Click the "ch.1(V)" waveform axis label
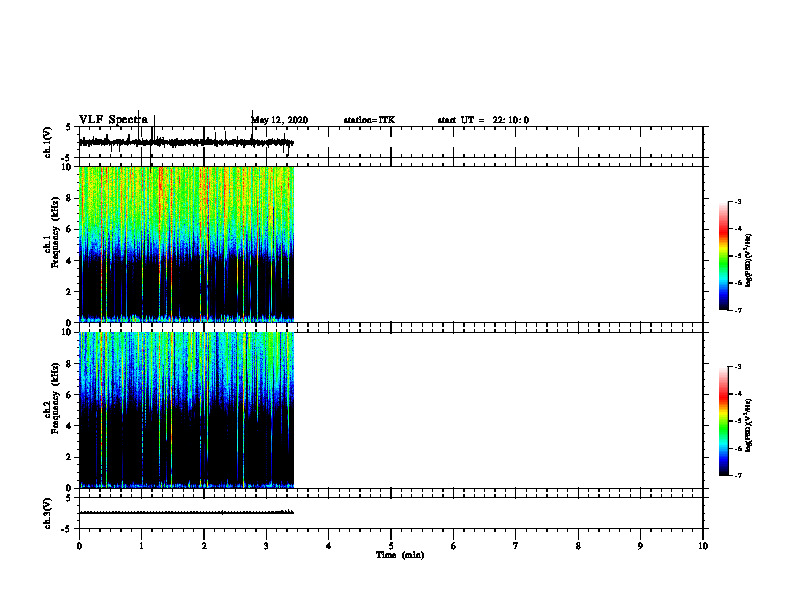This screenshot has height=612, width=792. tap(47, 142)
